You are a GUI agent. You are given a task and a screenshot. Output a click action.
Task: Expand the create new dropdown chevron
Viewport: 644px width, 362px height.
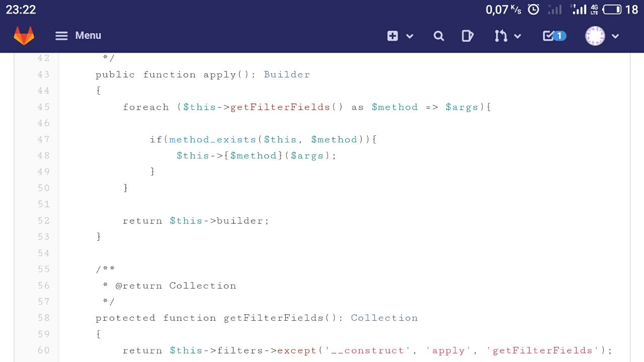410,36
